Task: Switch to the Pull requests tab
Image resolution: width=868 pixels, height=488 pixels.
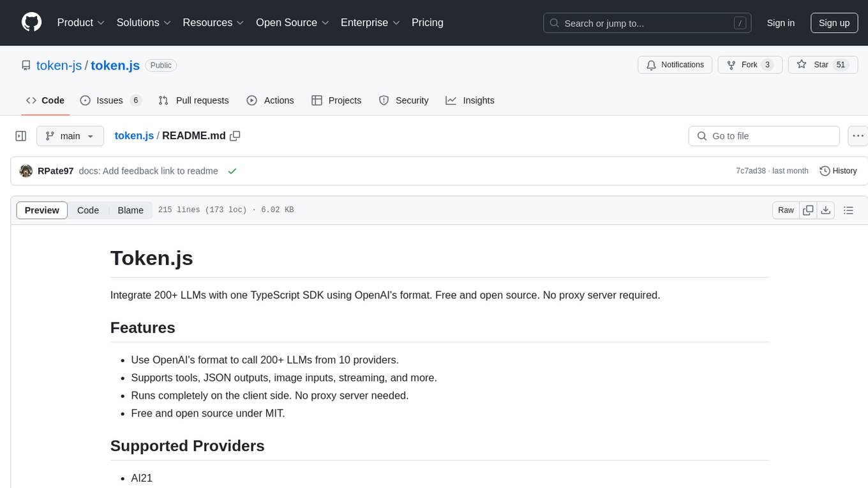Action: (x=193, y=100)
